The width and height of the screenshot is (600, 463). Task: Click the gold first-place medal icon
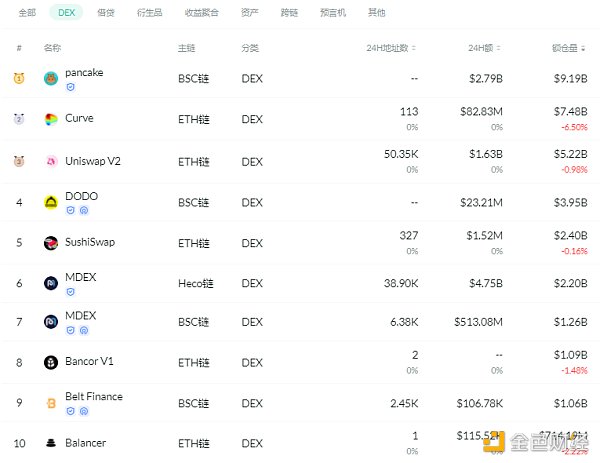click(x=19, y=78)
